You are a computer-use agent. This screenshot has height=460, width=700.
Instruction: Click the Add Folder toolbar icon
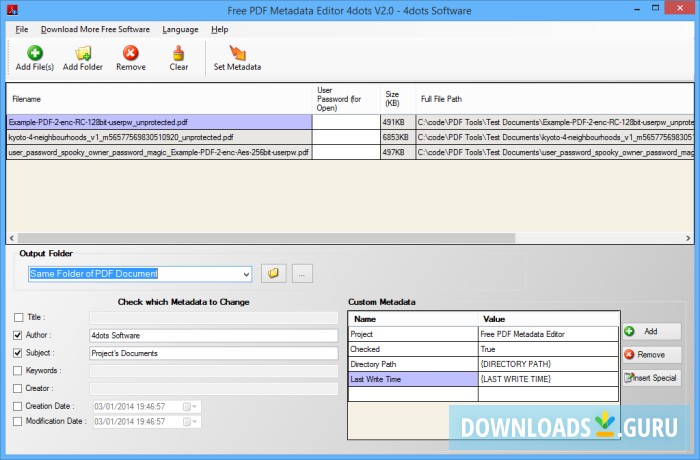coord(83,53)
